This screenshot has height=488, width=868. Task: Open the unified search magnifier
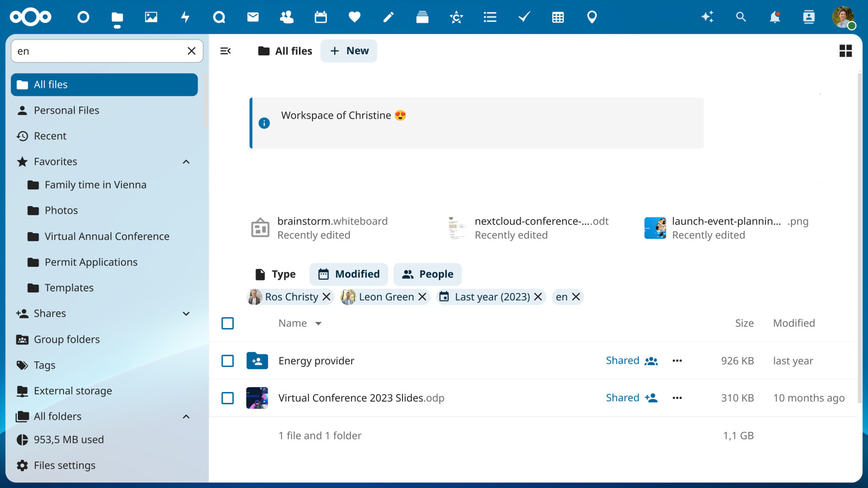(741, 17)
